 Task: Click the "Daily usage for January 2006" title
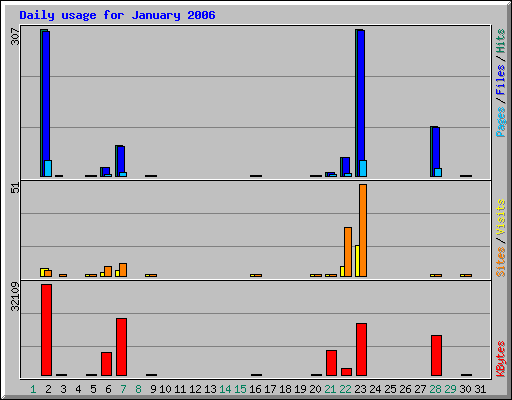(117, 15)
